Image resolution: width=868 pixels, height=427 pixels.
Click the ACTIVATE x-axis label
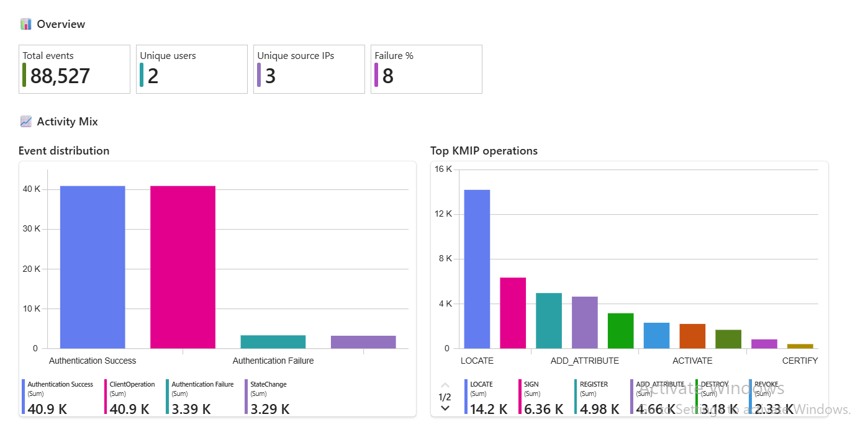click(x=692, y=361)
